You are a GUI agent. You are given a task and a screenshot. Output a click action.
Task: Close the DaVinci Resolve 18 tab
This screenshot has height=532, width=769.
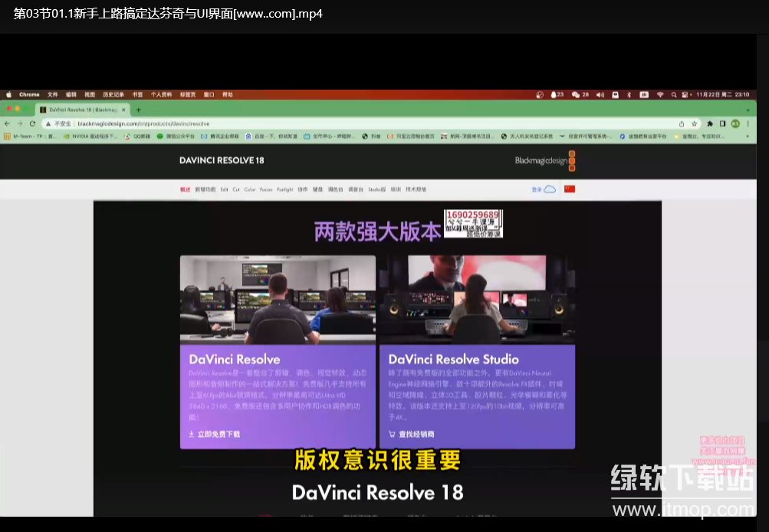pyautogui.click(x=123, y=110)
